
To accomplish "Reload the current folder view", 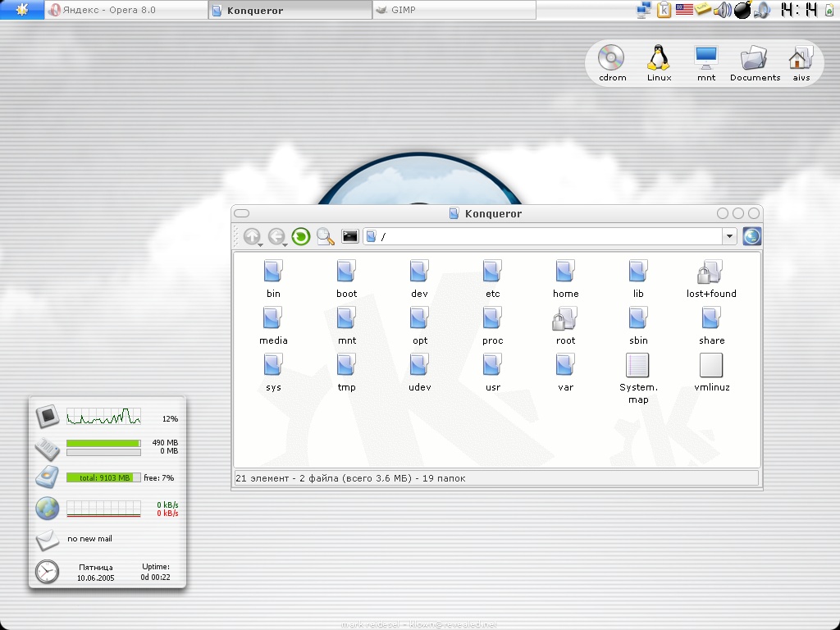I will pyautogui.click(x=301, y=236).
